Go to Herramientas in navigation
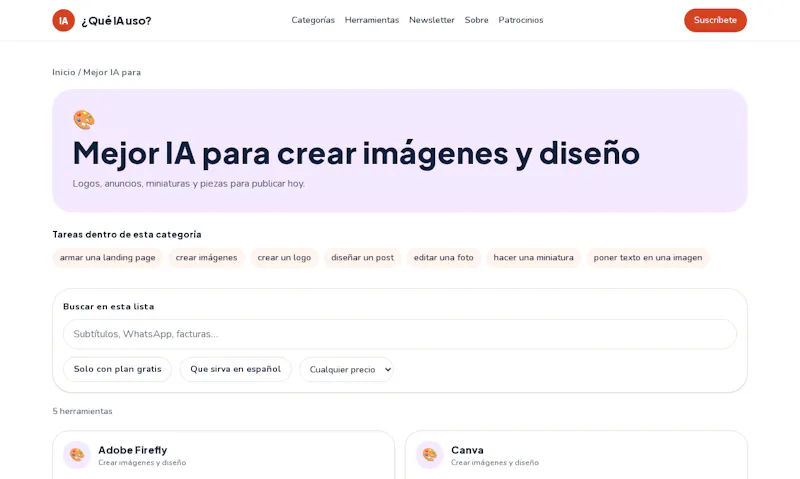This screenshot has width=800, height=479. (372, 20)
